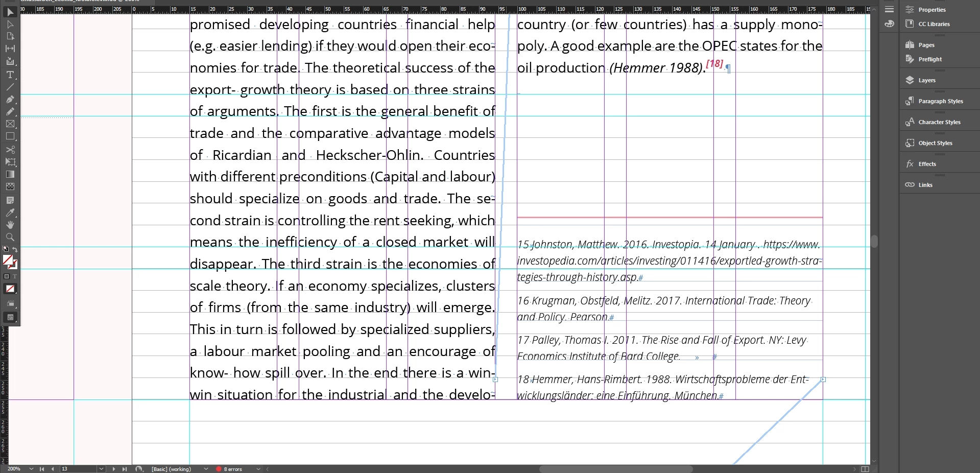Click the Default Fill and Stroke icon
Image resolution: width=980 pixels, height=473 pixels.
click(6, 249)
